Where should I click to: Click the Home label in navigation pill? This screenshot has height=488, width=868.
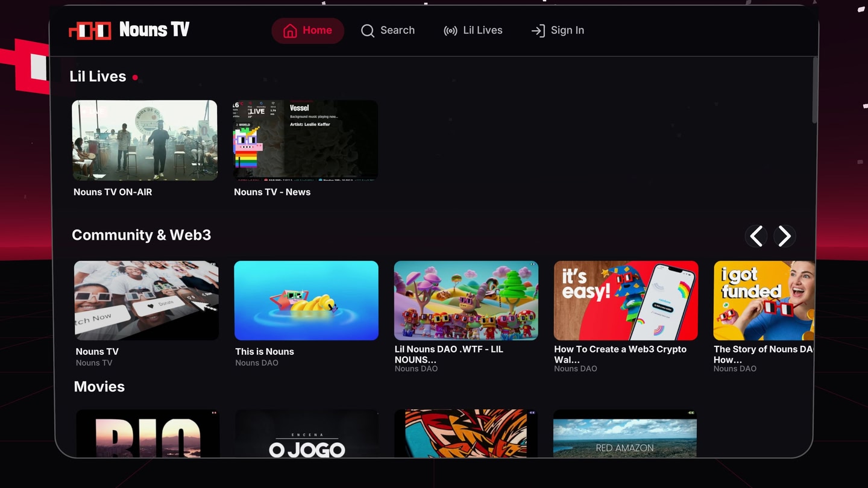317,30
